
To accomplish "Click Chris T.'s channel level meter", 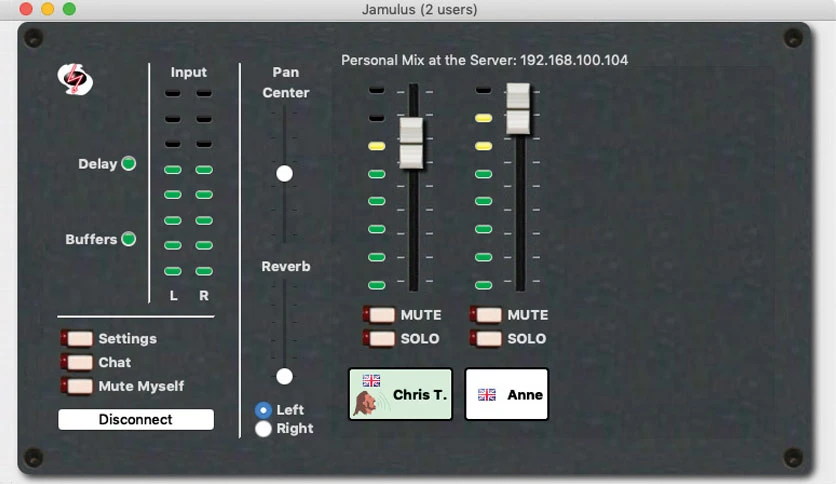I will click(x=376, y=187).
